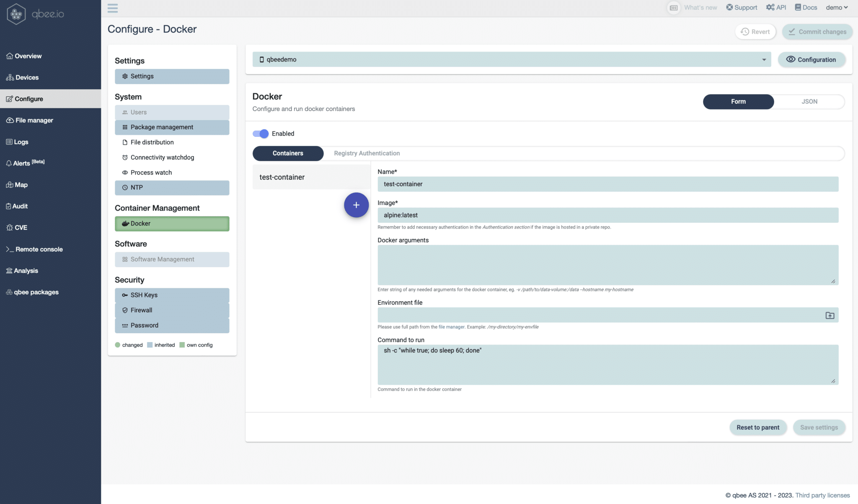Viewport: 858px width, 504px height.
Task: Toggle the hamburger menu icon
Action: (112, 8)
